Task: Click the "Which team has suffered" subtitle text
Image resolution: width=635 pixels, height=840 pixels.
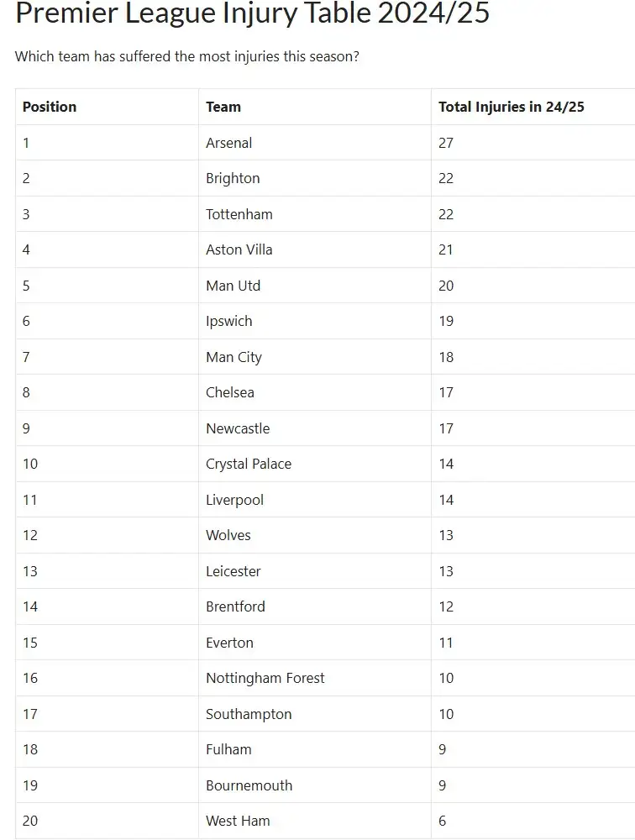Action: pos(188,57)
